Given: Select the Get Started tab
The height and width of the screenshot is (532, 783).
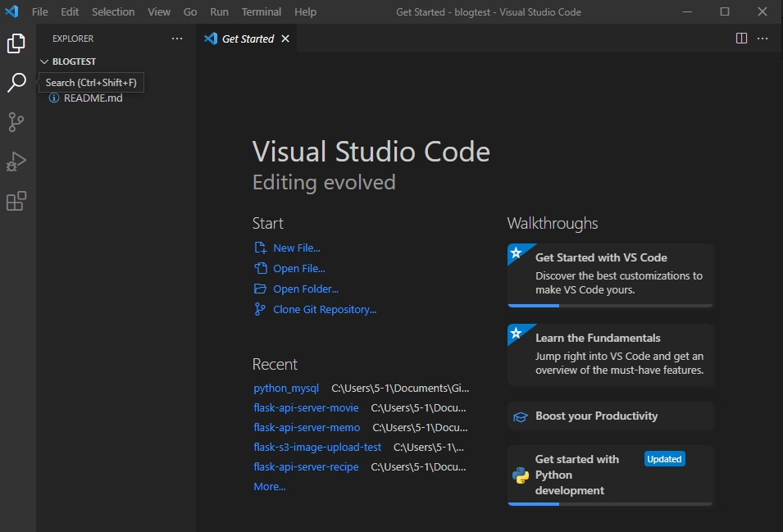Looking at the screenshot, I should (247, 39).
